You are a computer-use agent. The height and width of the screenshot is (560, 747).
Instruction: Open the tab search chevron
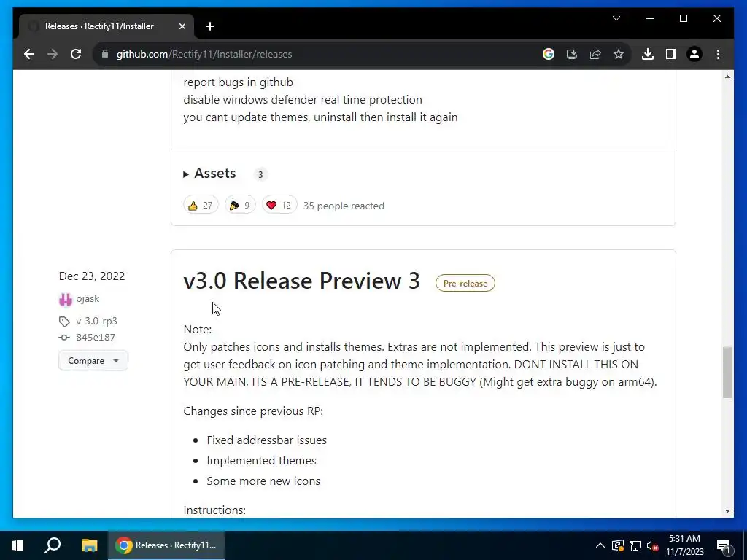coord(616,18)
